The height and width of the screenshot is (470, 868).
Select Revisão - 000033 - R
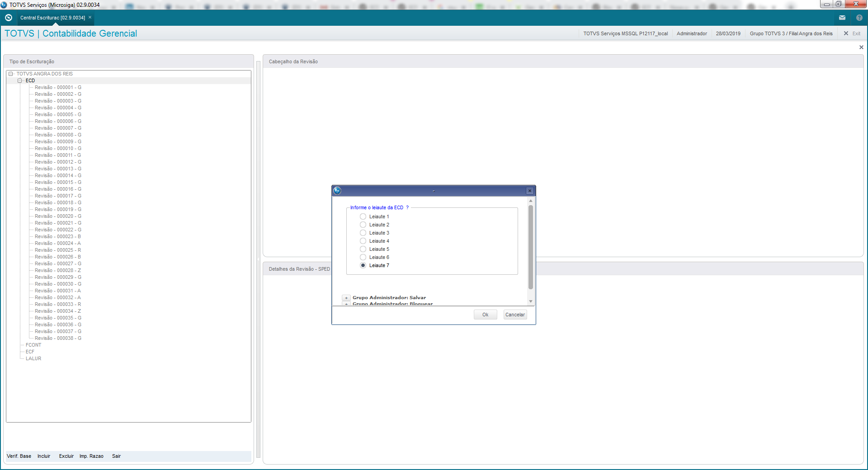[58, 304]
